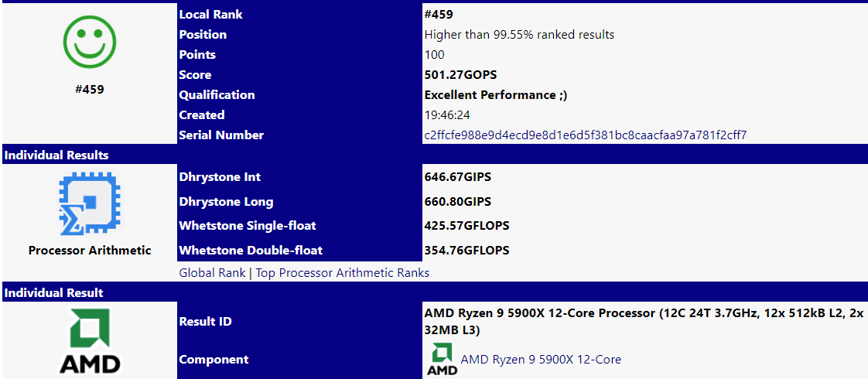Click the small AMD logo beside component link
This screenshot has width=868, height=379.
coord(443,359)
